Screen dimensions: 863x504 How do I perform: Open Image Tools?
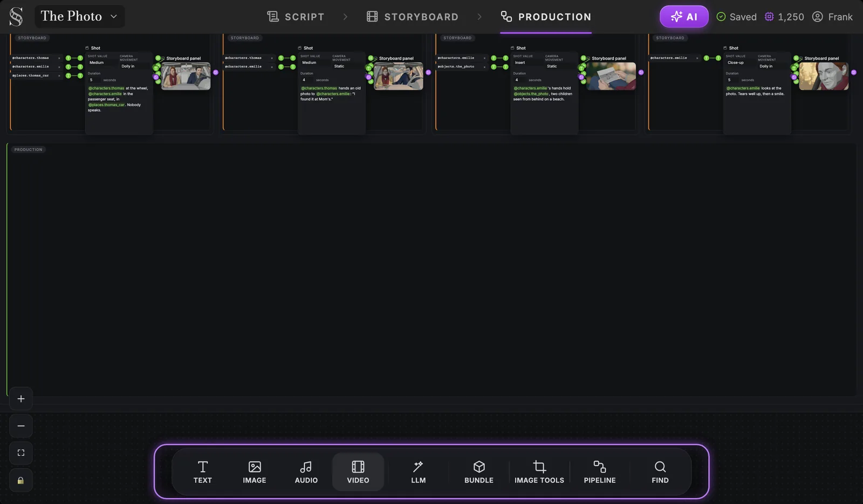(539, 472)
